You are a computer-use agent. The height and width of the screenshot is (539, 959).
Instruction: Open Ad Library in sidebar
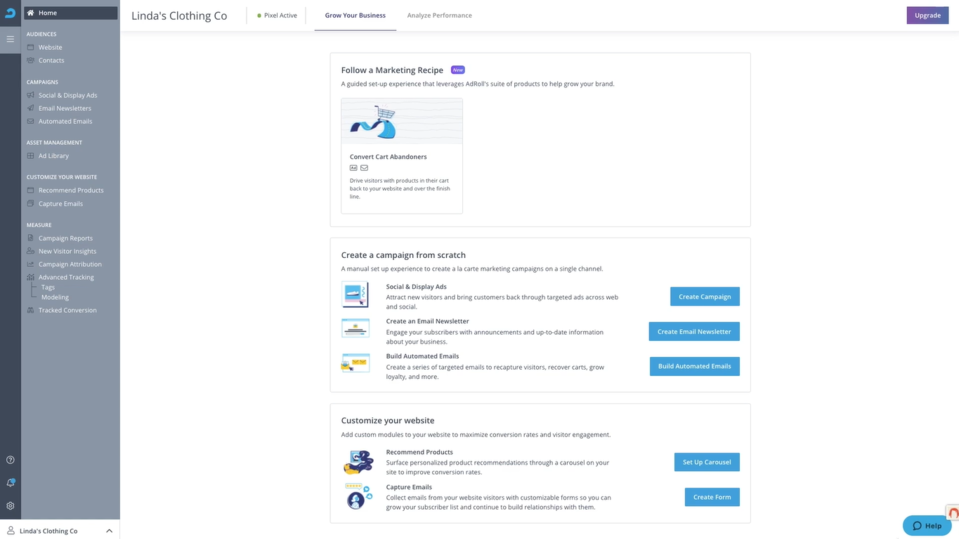pos(54,156)
